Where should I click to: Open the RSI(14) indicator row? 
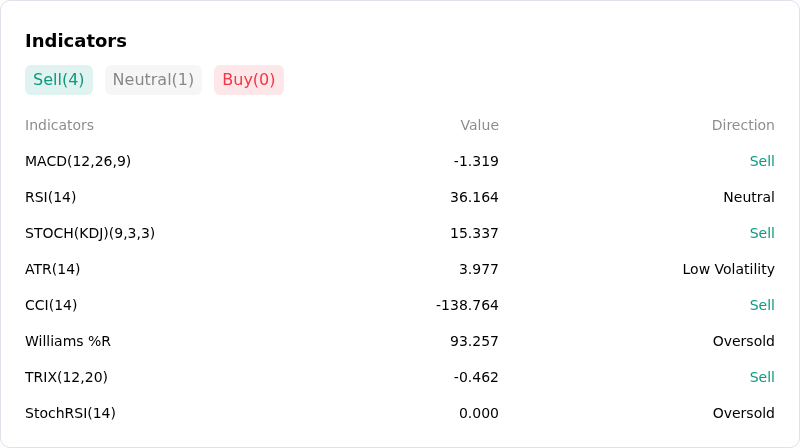(x=399, y=197)
